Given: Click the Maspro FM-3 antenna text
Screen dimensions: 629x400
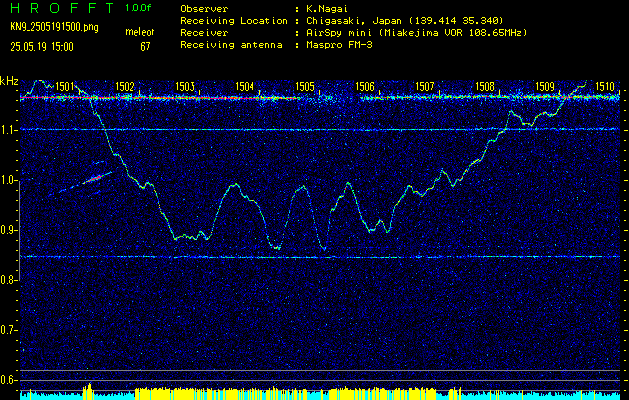Looking at the screenshot, I should click(339, 45).
